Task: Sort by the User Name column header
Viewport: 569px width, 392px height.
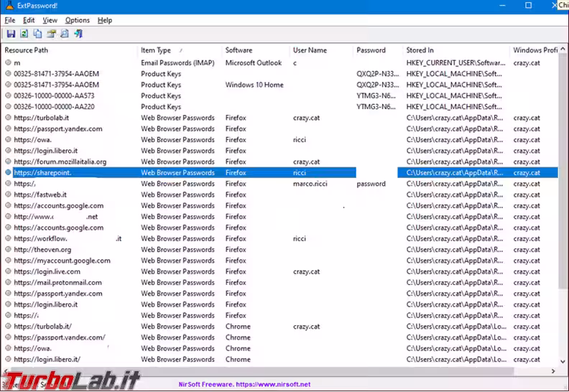Action: [x=310, y=51]
